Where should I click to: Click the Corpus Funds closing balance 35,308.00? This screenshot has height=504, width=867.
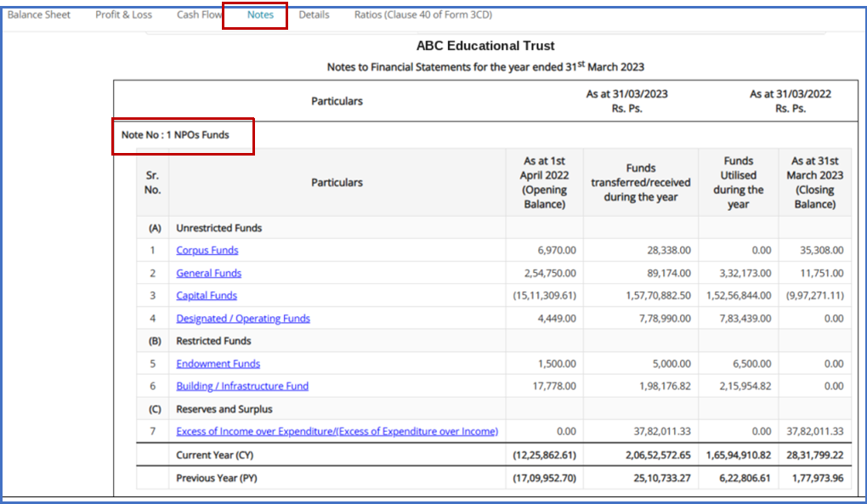822,251
